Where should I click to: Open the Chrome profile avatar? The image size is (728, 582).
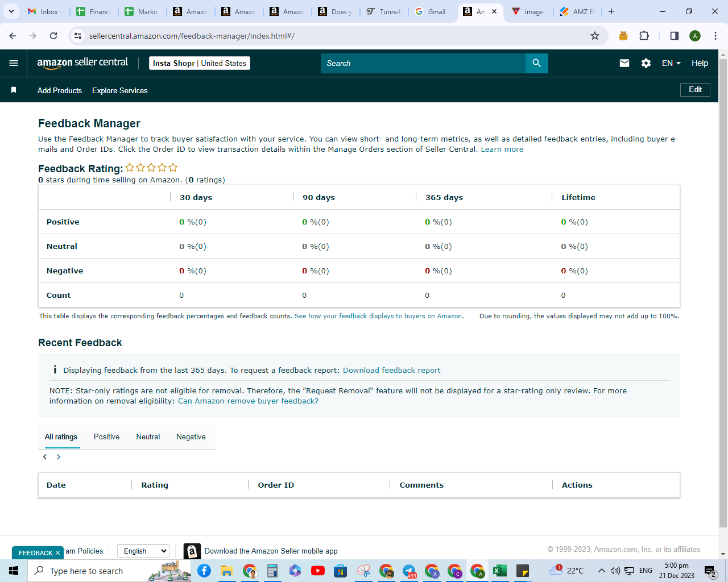coord(695,36)
